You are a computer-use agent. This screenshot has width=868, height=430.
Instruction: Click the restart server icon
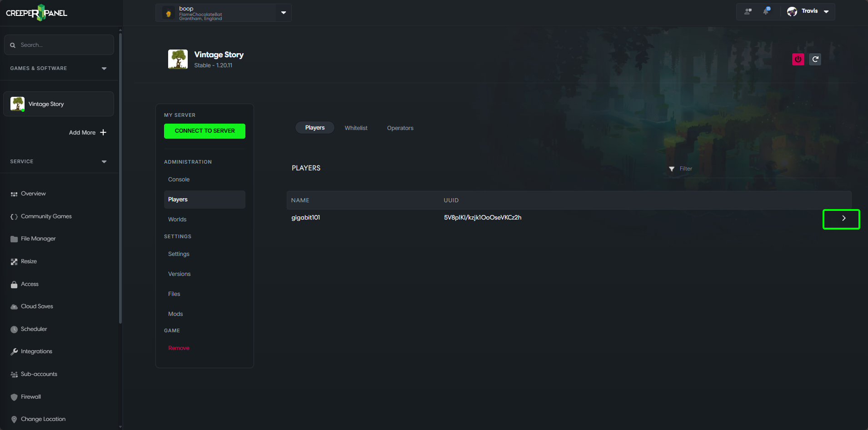[815, 59]
